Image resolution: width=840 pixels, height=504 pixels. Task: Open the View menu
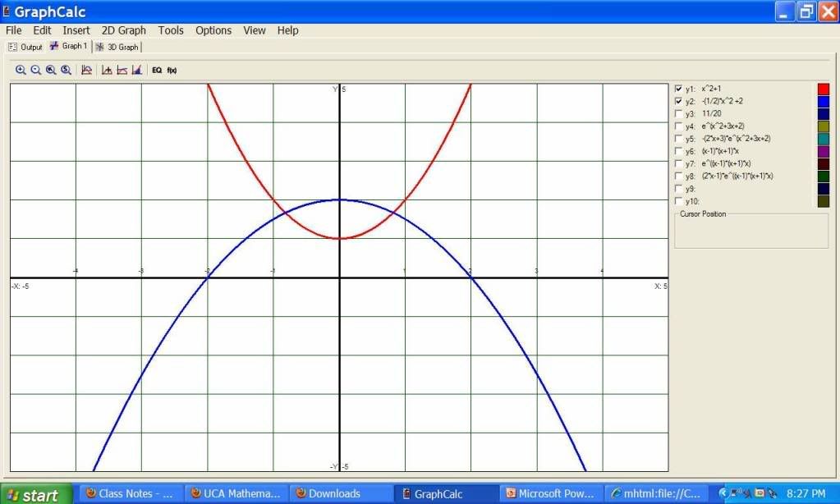[255, 30]
